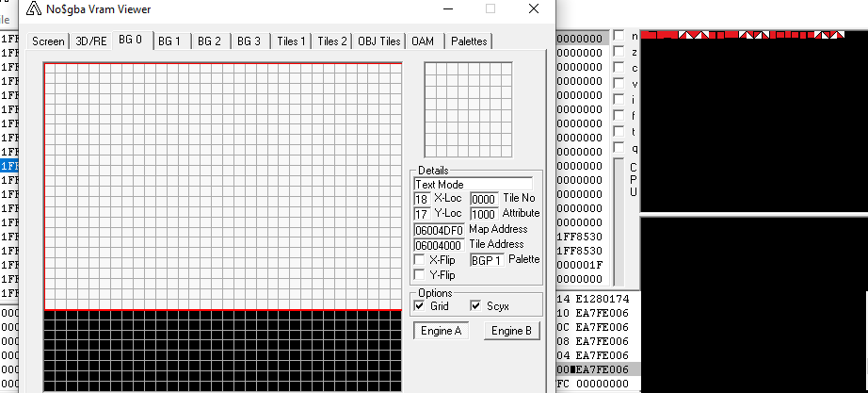This screenshot has height=393, width=868.
Task: Toggle the q CPU flag checkbox
Action: (619, 148)
